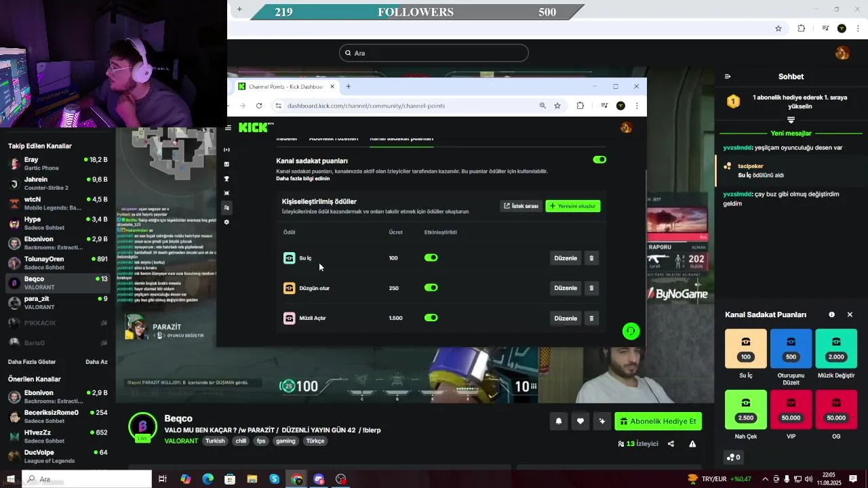Launch Microsoft Edge from the taskbar

point(208,479)
